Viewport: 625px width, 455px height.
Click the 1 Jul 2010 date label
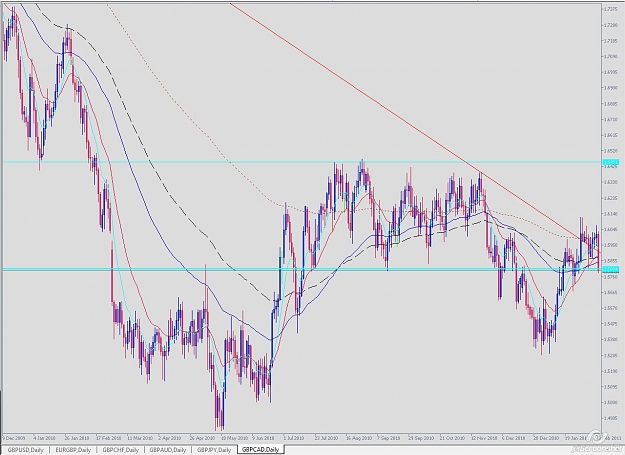294,438
